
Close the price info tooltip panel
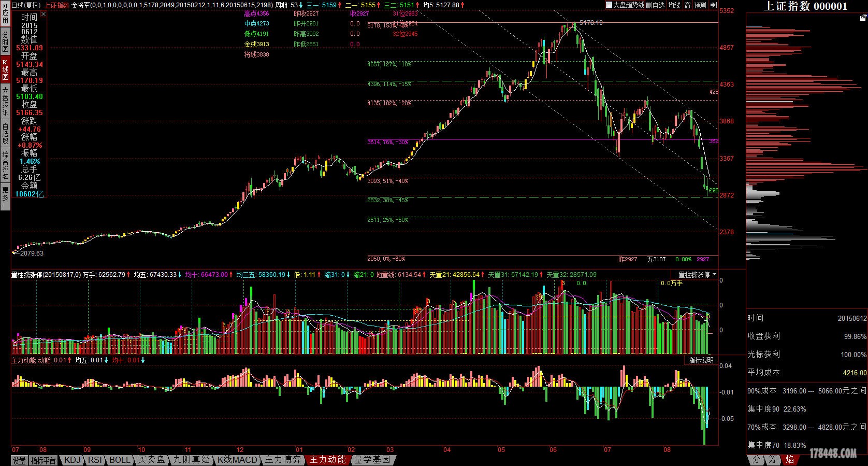44,15
